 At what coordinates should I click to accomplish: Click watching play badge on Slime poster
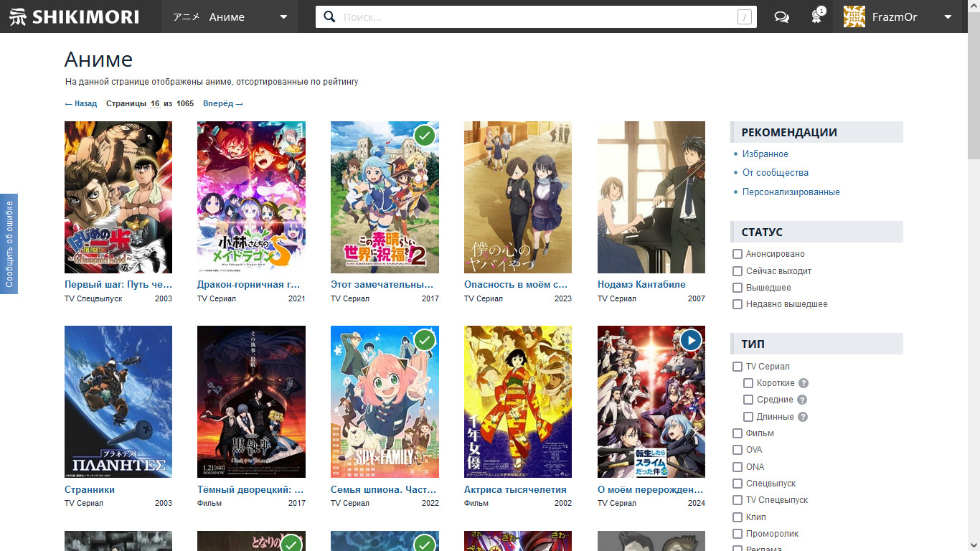(x=691, y=339)
